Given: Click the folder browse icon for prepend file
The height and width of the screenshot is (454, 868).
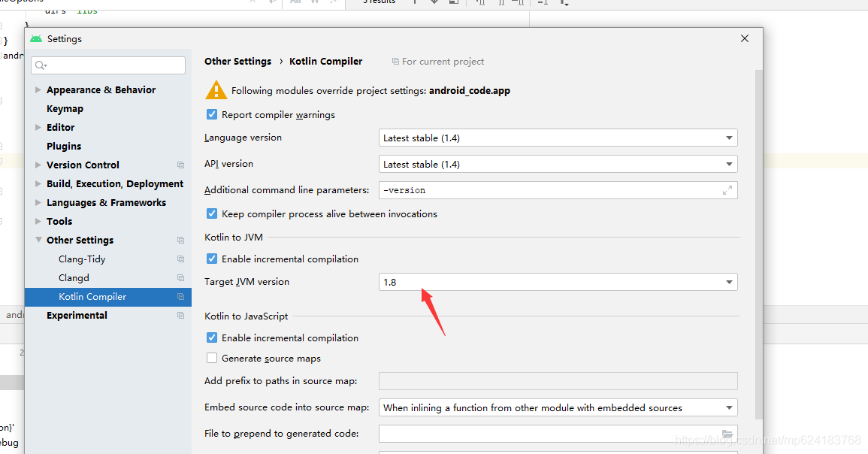Looking at the screenshot, I should click(727, 434).
